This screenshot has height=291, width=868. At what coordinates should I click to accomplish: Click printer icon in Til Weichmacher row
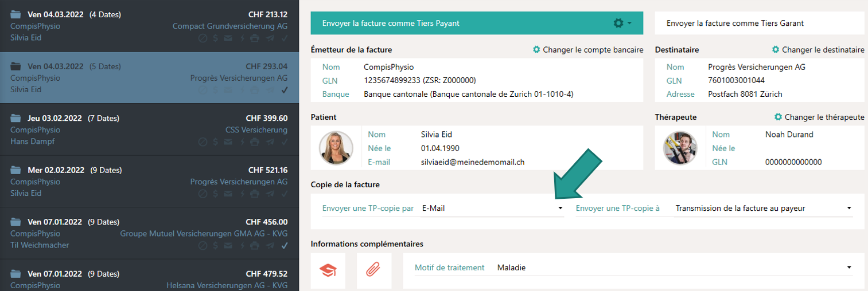coord(255,245)
